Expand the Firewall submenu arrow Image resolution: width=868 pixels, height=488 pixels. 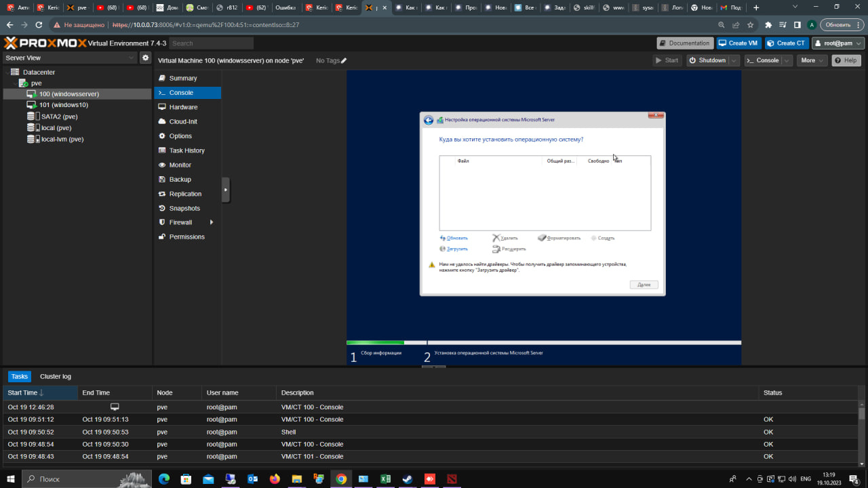(212, 222)
